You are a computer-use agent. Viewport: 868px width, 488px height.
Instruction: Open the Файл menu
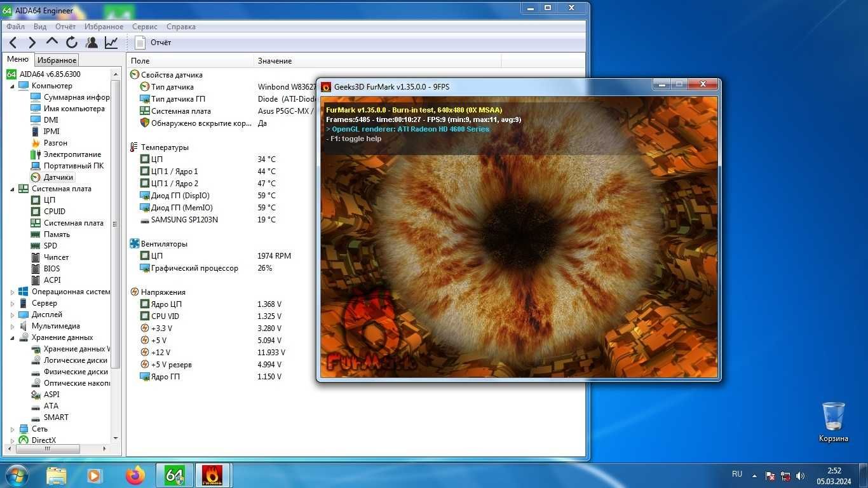[16, 27]
